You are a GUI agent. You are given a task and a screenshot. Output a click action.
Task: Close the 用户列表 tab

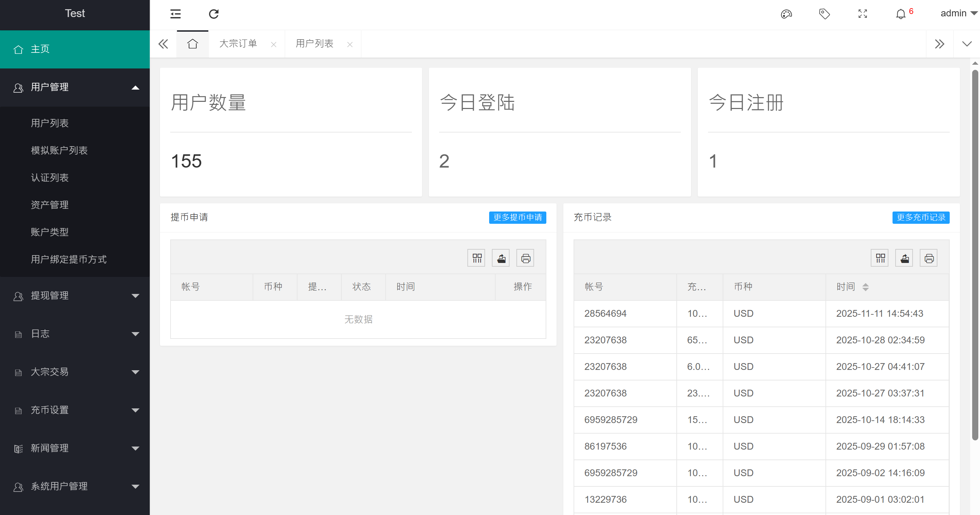(350, 45)
